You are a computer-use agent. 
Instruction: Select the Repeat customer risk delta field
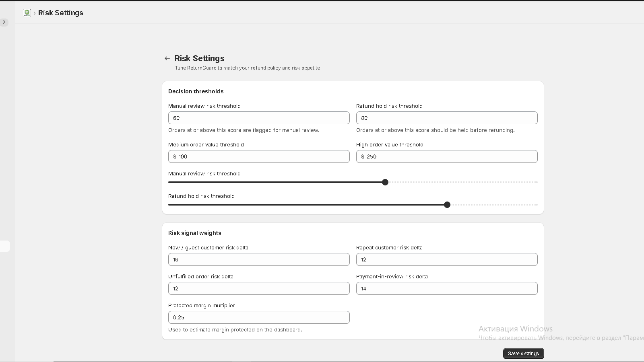click(x=447, y=259)
